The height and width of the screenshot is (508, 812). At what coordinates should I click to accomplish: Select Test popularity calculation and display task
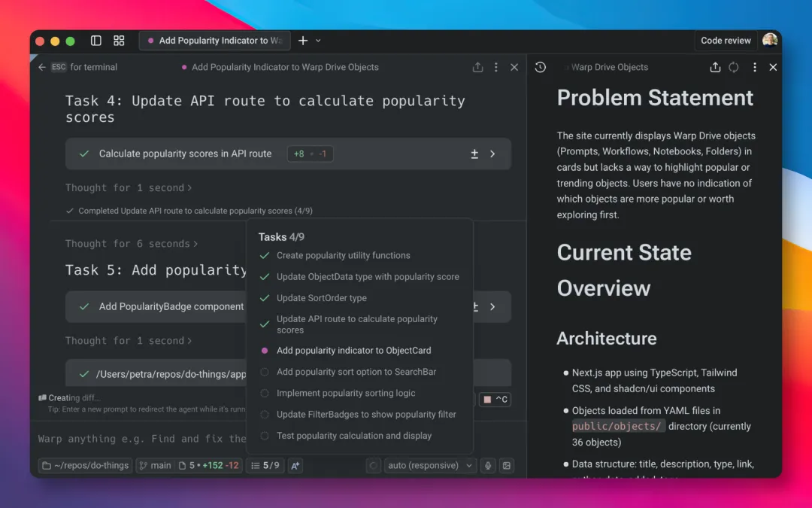click(x=354, y=436)
